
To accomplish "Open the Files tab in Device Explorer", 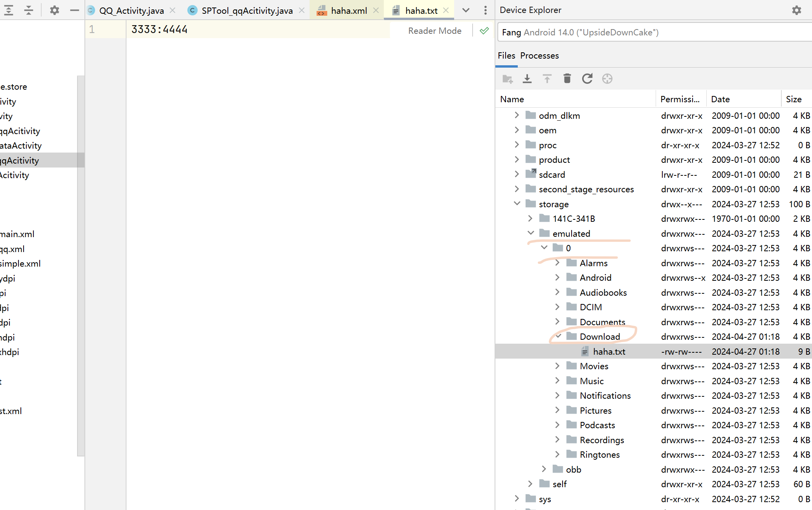I will (x=506, y=56).
